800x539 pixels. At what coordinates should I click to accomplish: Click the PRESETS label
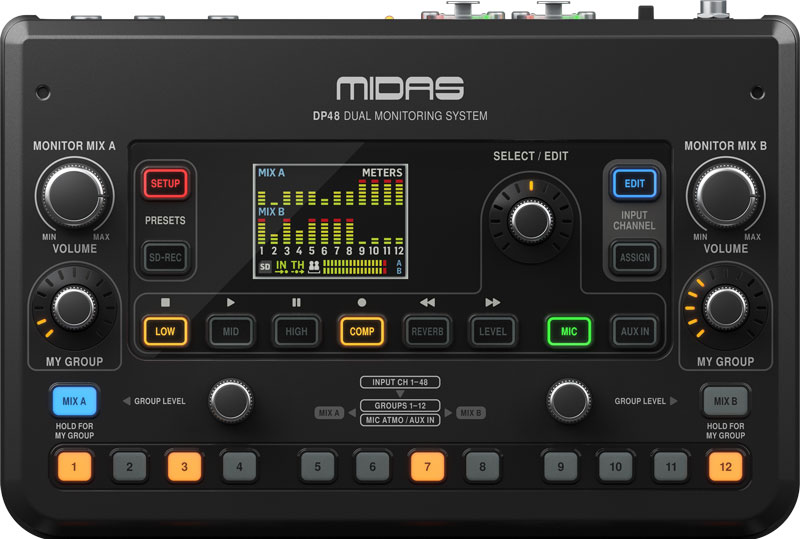[165, 220]
